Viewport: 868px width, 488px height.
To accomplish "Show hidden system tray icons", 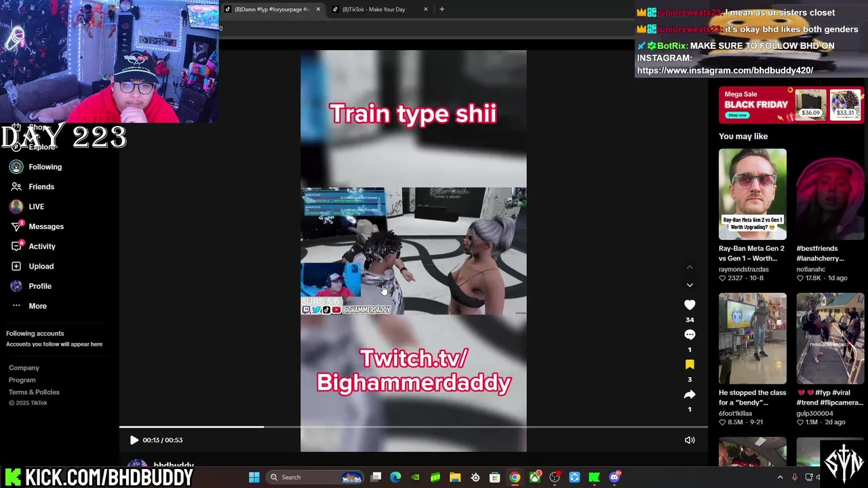I will (x=780, y=477).
